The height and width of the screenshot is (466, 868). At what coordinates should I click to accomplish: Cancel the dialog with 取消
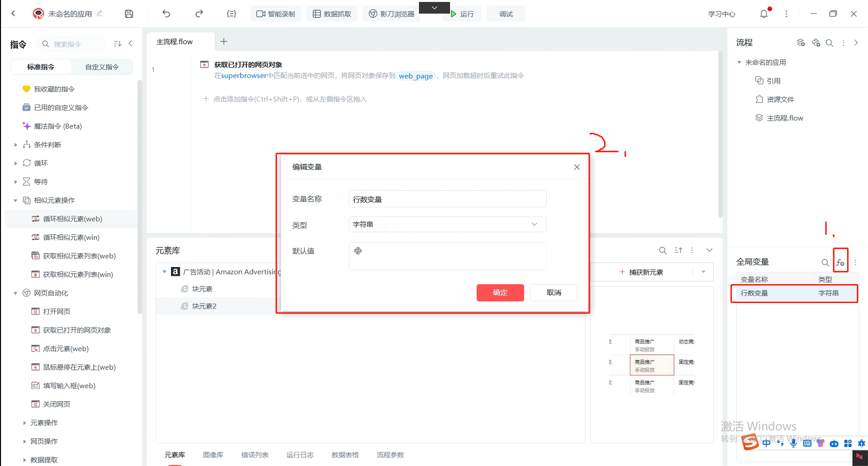pos(554,292)
